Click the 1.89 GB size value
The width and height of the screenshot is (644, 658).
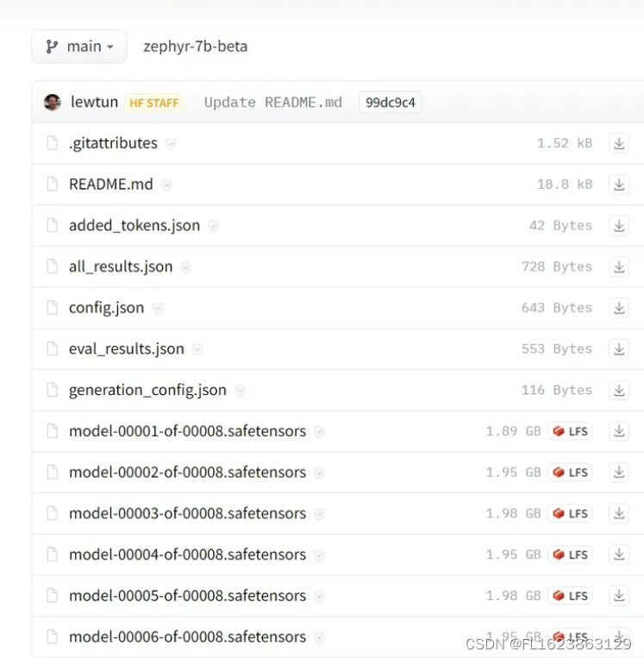(x=514, y=431)
